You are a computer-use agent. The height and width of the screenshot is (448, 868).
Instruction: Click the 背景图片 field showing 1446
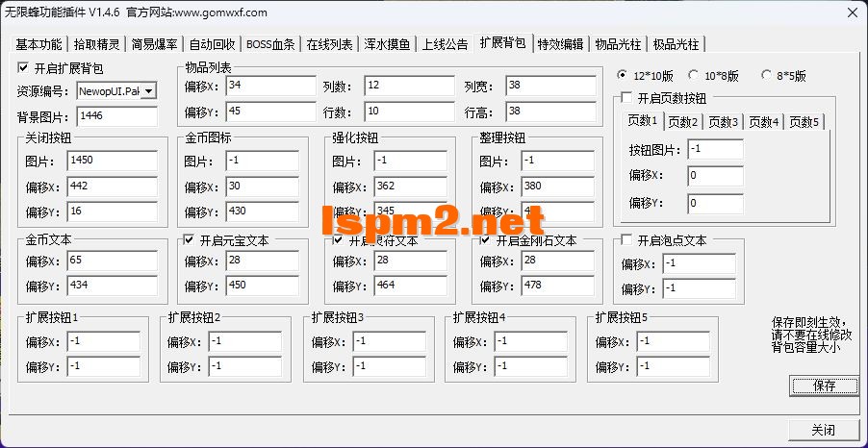[117, 116]
